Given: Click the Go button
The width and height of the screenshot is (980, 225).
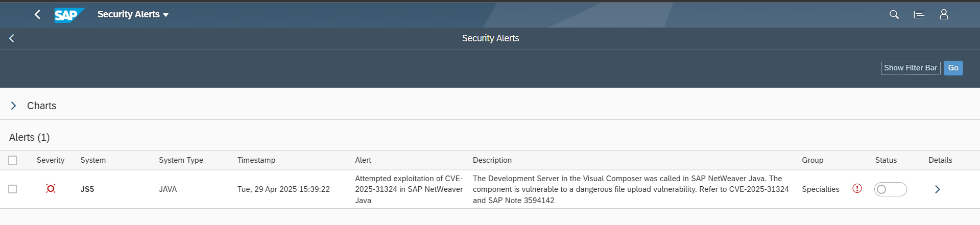Looking at the screenshot, I should [x=953, y=68].
